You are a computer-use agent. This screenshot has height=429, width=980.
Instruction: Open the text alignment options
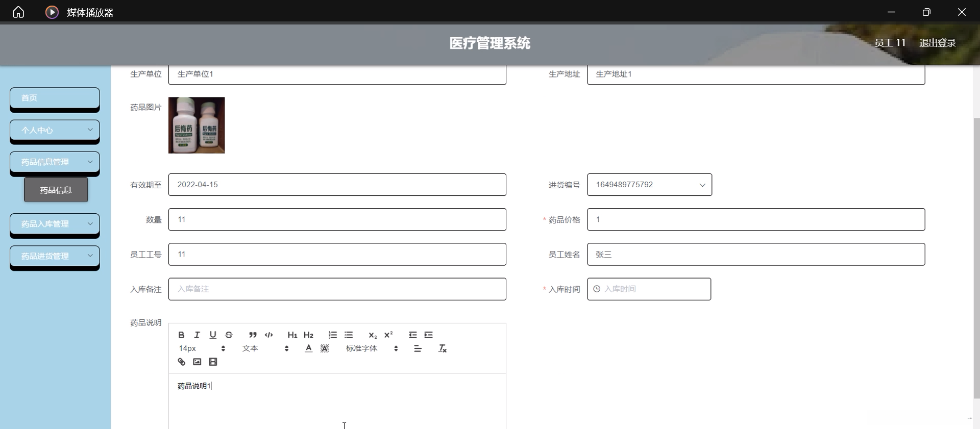click(418, 348)
